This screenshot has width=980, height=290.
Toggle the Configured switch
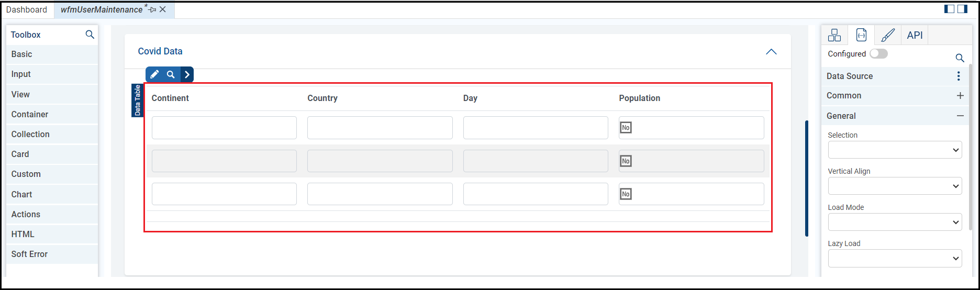coord(878,54)
